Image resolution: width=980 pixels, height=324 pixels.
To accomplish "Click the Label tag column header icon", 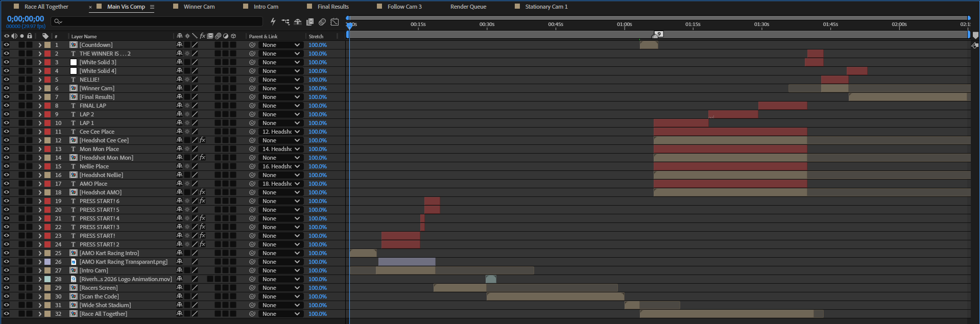I will click(45, 36).
